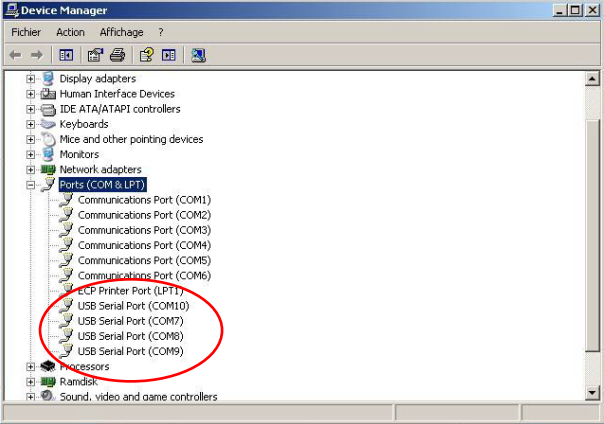Click the Help toolbar icon
The width and height of the screenshot is (604, 424).
click(x=146, y=55)
